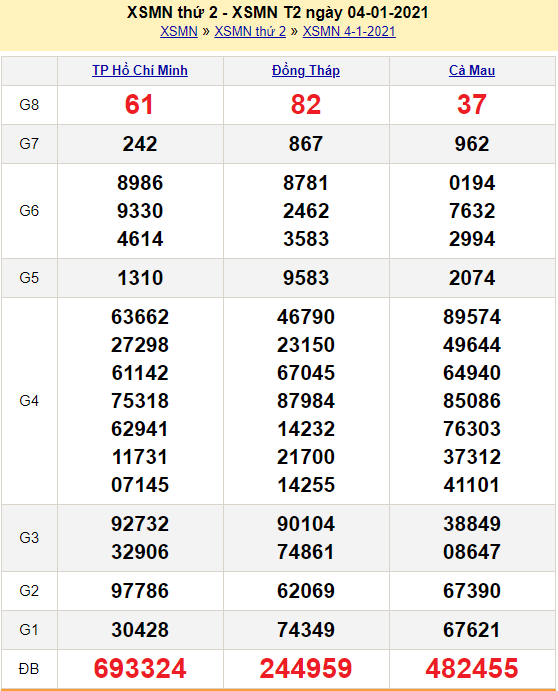
Task: Select the special prize number 482455
Action: click(472, 668)
